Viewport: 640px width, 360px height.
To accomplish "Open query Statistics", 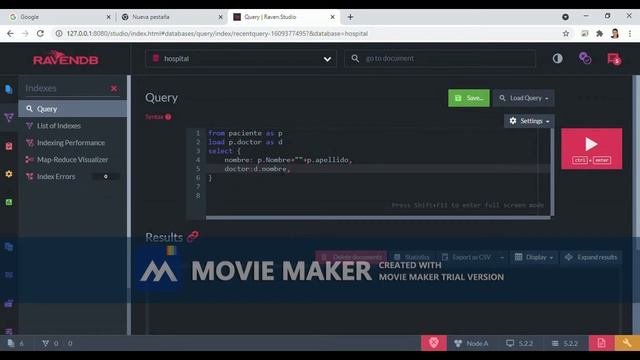I will pos(412,257).
